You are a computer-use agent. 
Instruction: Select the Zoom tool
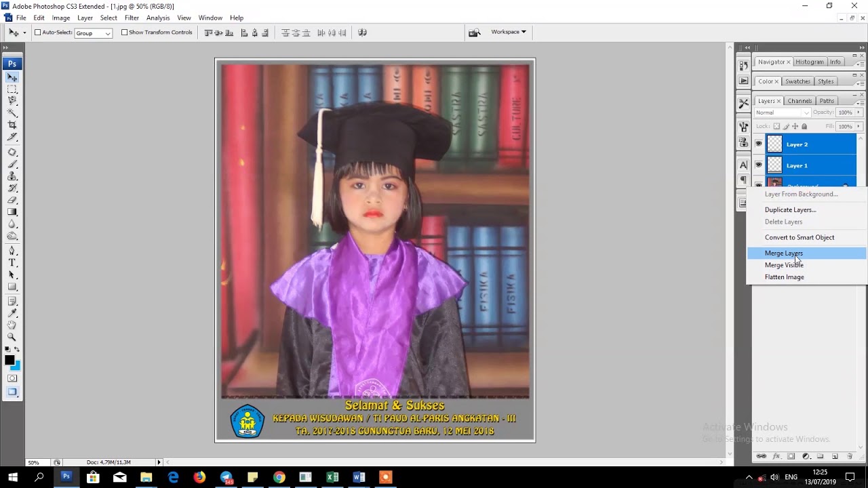click(12, 337)
